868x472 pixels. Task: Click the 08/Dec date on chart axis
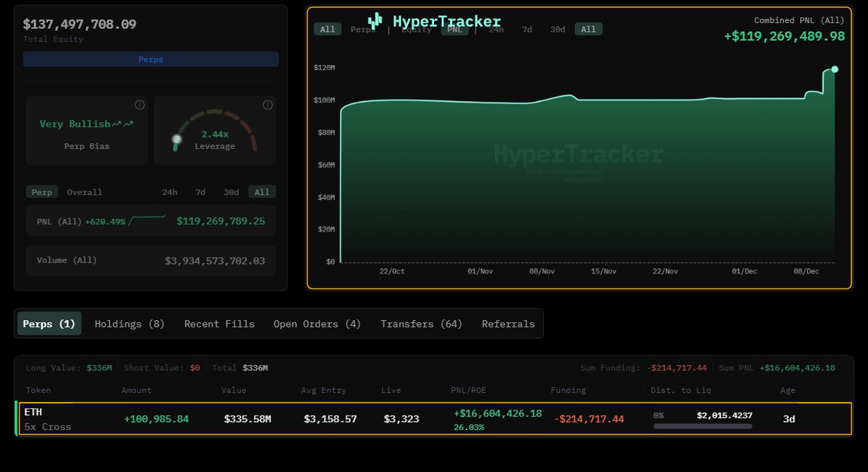click(x=806, y=271)
